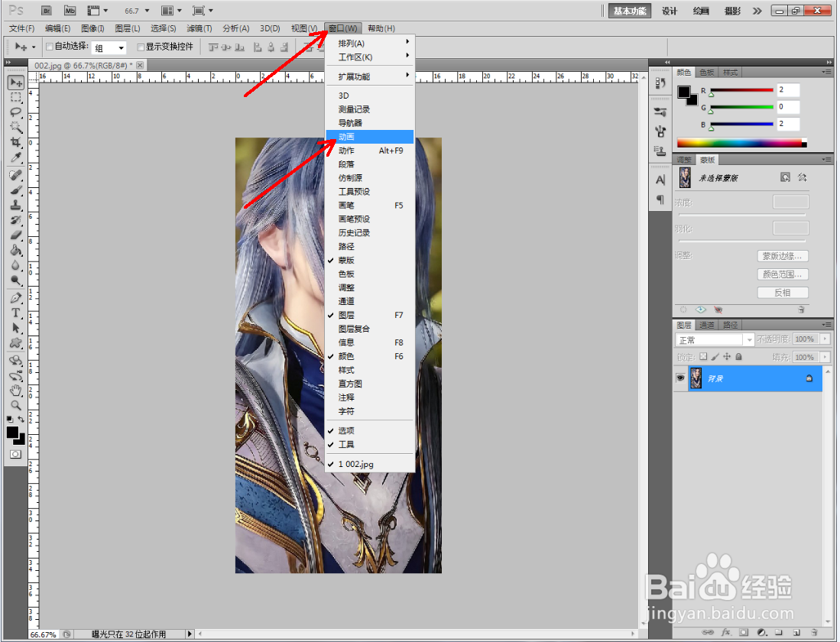The height and width of the screenshot is (642, 840).
Task: Select the Clone Stamp tool
Action: 15,206
